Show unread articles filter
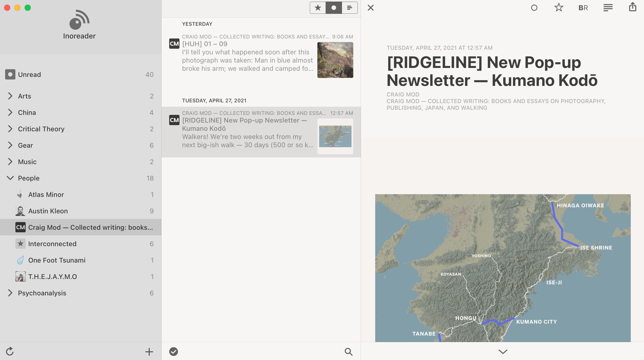 click(334, 8)
